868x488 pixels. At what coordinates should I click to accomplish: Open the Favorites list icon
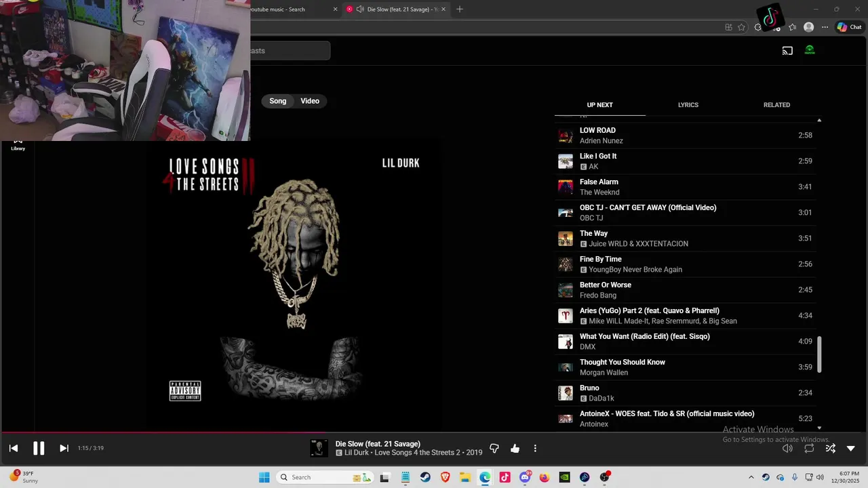click(x=792, y=27)
